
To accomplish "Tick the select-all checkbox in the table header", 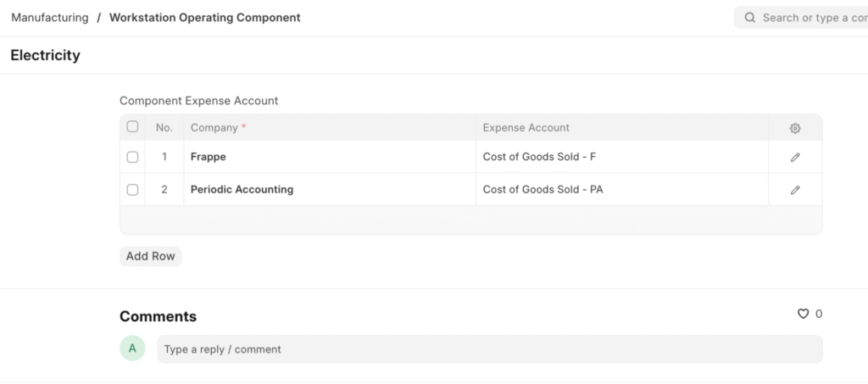I will (132, 127).
